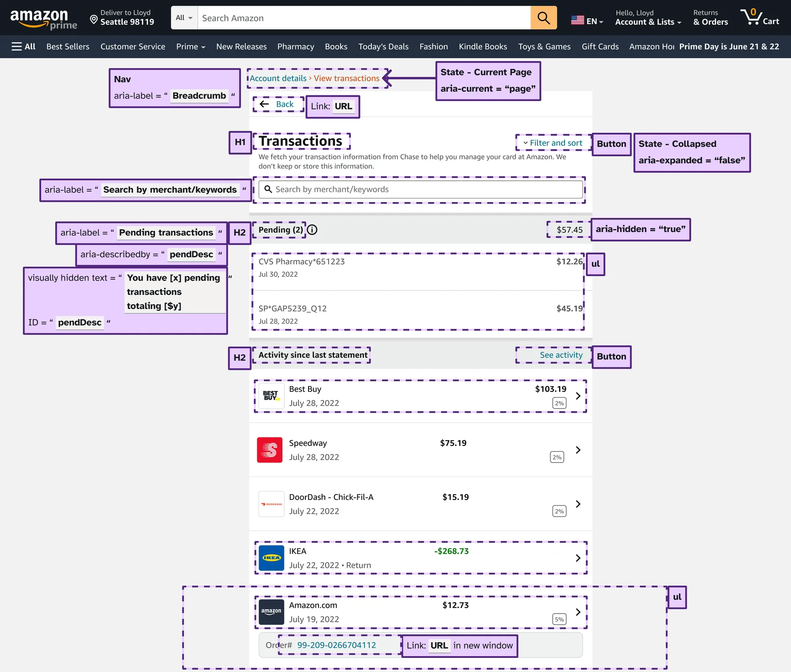Open New Releases nav item
791x672 pixels.
tap(241, 47)
